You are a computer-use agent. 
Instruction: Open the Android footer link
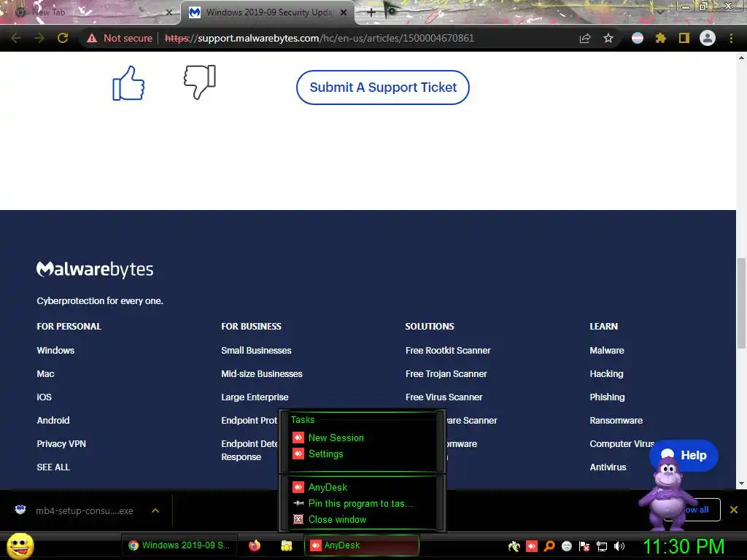53,421
